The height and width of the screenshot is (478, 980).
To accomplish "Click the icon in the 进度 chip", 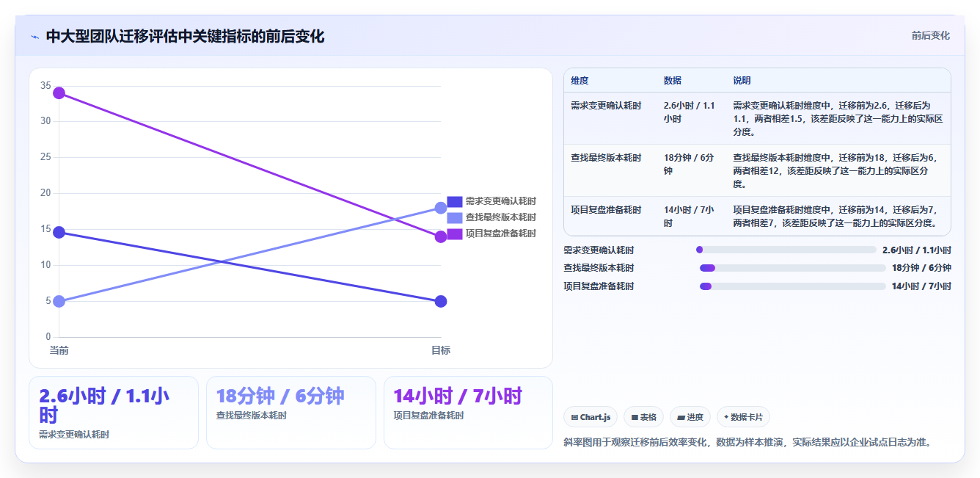I will coord(681,418).
